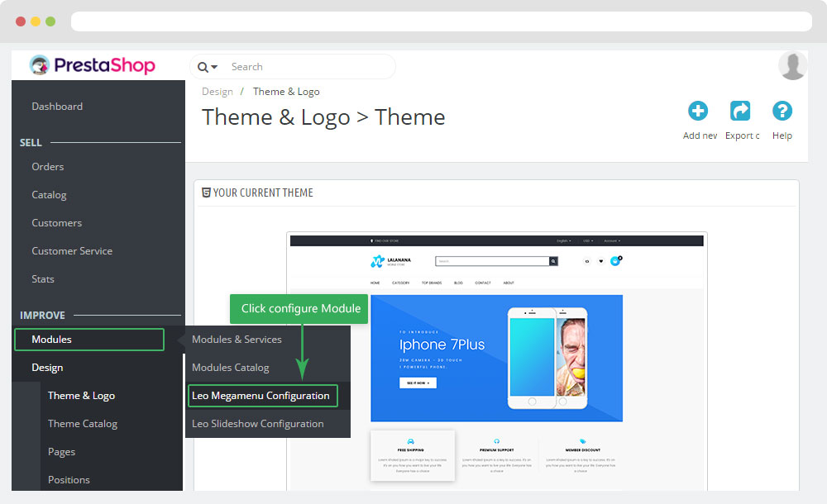
Task: Choose Modules Catalog in flyout
Action: [x=231, y=368]
